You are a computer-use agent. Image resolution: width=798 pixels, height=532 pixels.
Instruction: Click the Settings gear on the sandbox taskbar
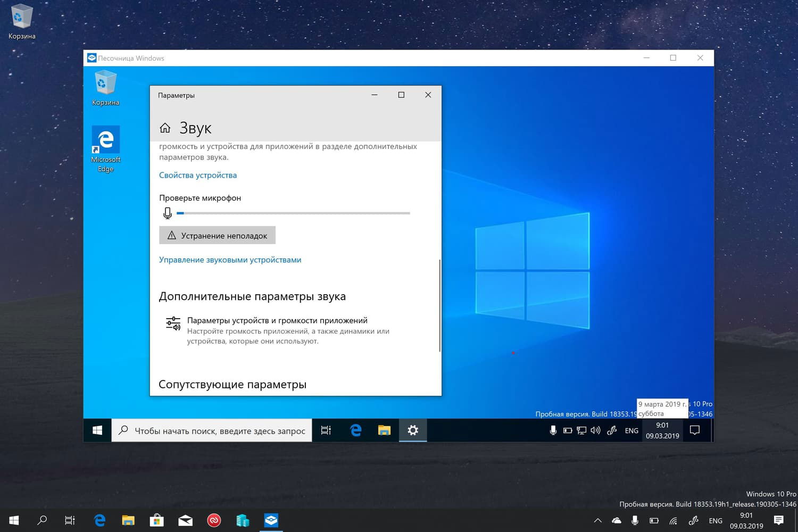coord(413,430)
